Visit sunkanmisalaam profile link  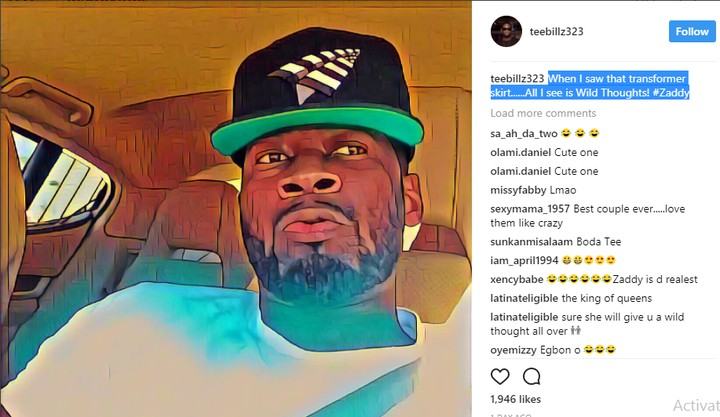pyautogui.click(x=531, y=242)
